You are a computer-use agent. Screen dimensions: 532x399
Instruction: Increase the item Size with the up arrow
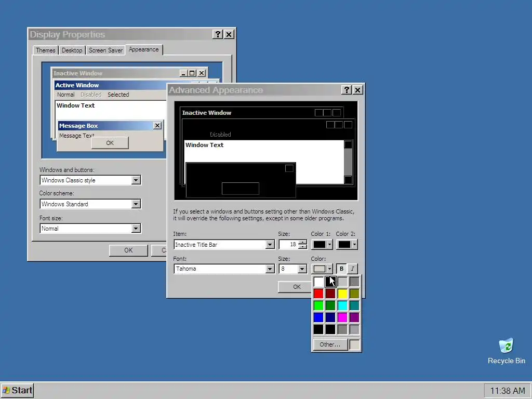click(x=303, y=242)
